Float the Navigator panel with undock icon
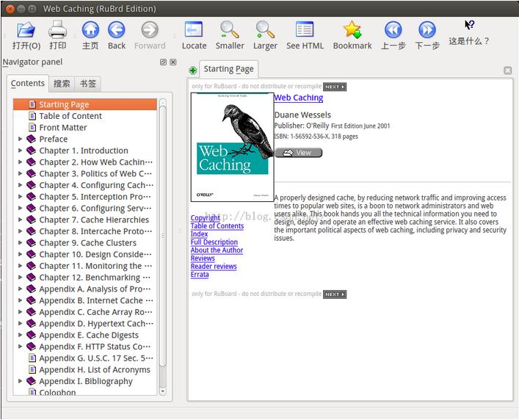The height and width of the screenshot is (420, 519). (x=163, y=62)
